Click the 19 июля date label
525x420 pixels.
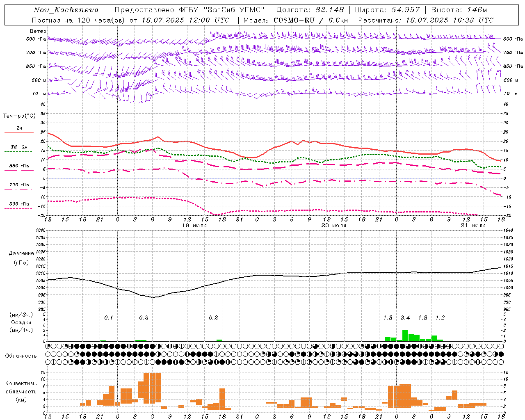click(x=194, y=225)
